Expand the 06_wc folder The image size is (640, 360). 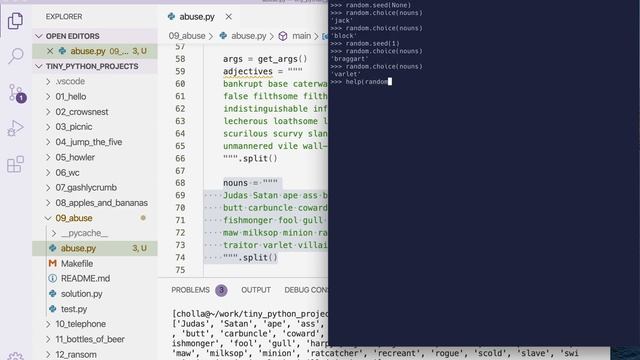pos(48,172)
